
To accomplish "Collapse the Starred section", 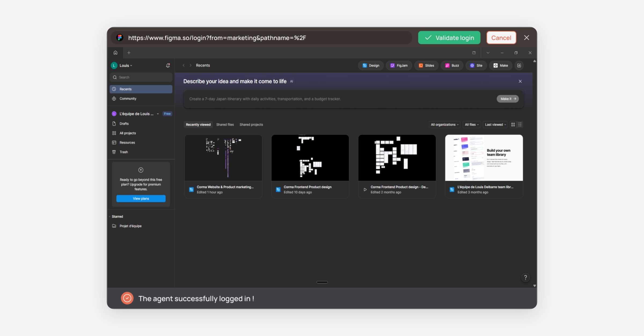I will (110, 216).
